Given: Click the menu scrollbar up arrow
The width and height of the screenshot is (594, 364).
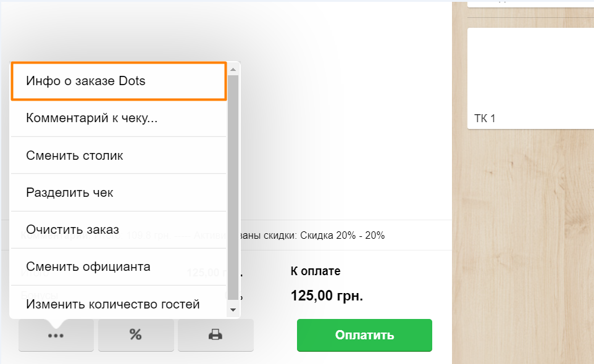Looking at the screenshot, I should pyautogui.click(x=233, y=70).
